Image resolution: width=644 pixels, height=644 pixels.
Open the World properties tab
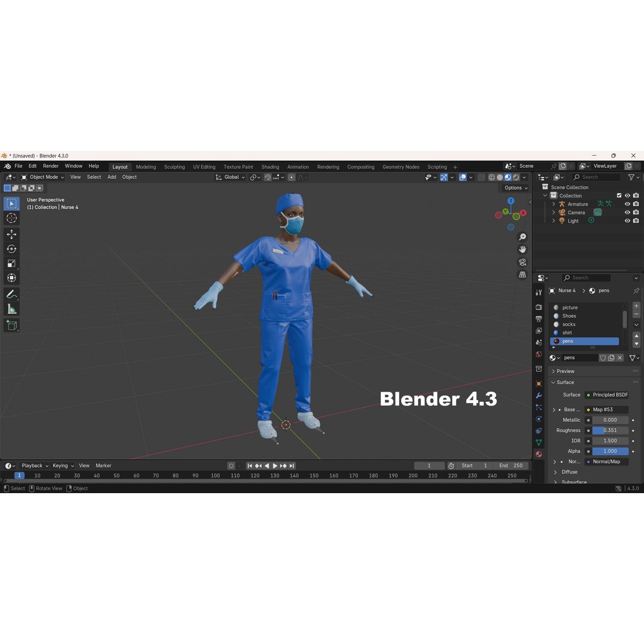click(539, 354)
